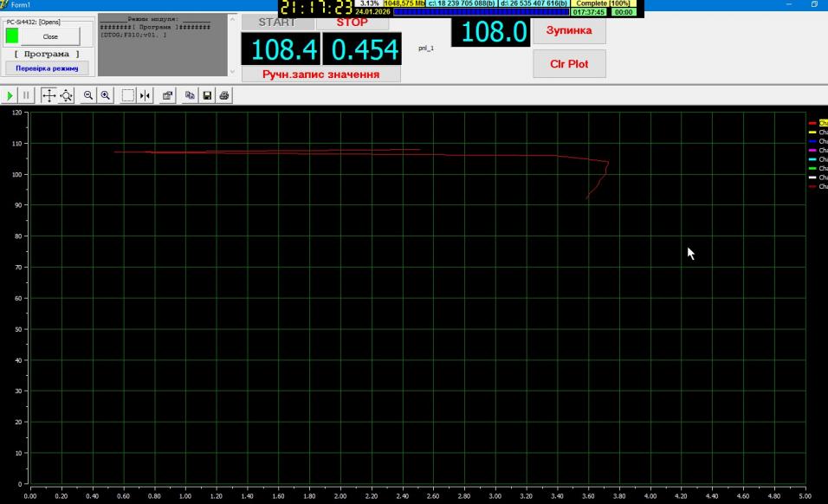Select the zoom box selection tool
Viewport: 828px width, 504px height.
coord(127,95)
